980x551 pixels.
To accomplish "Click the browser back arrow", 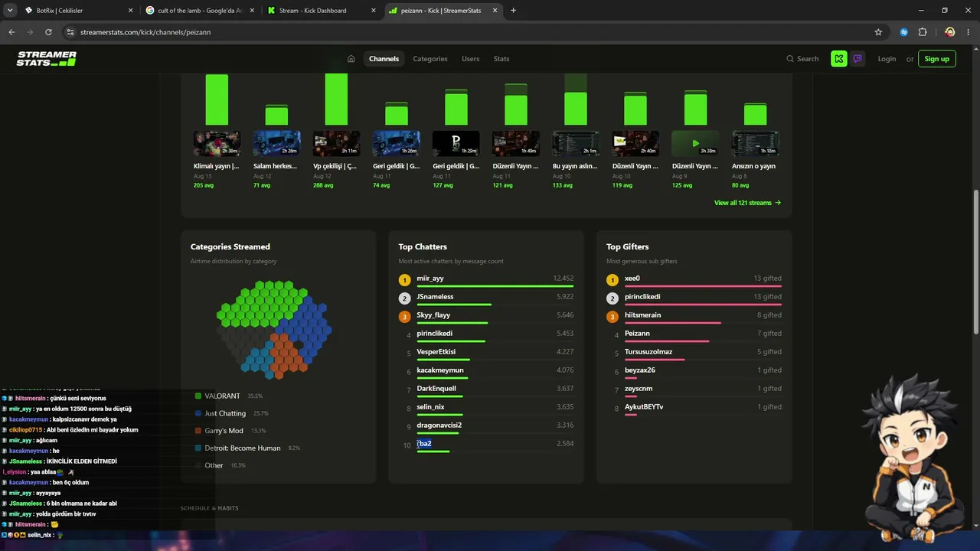I will pyautogui.click(x=11, y=32).
